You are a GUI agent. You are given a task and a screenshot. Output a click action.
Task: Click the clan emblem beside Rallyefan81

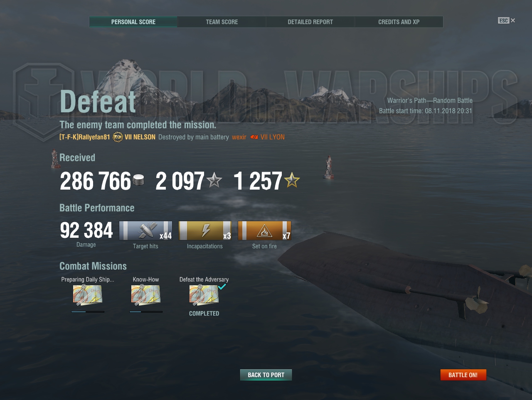[x=118, y=137]
